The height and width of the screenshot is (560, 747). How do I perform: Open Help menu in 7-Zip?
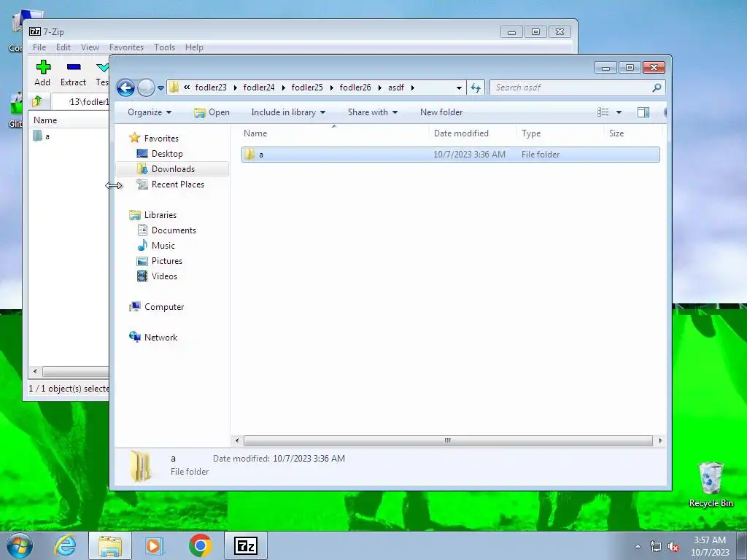click(194, 47)
